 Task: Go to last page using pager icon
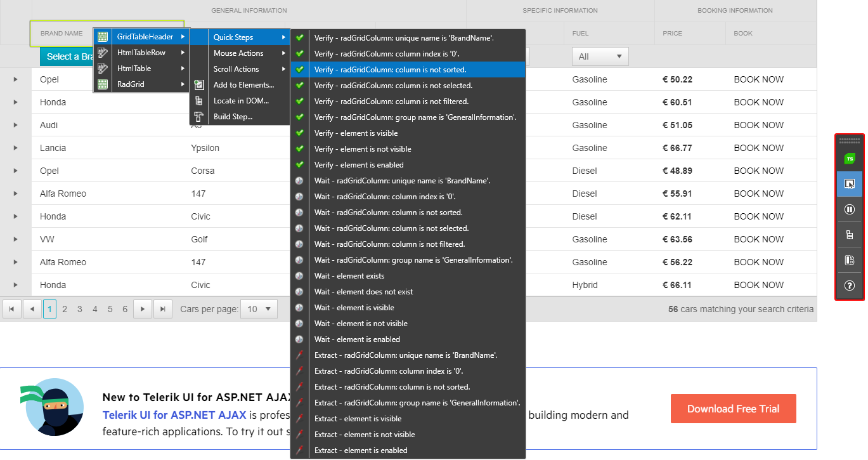[x=163, y=309]
